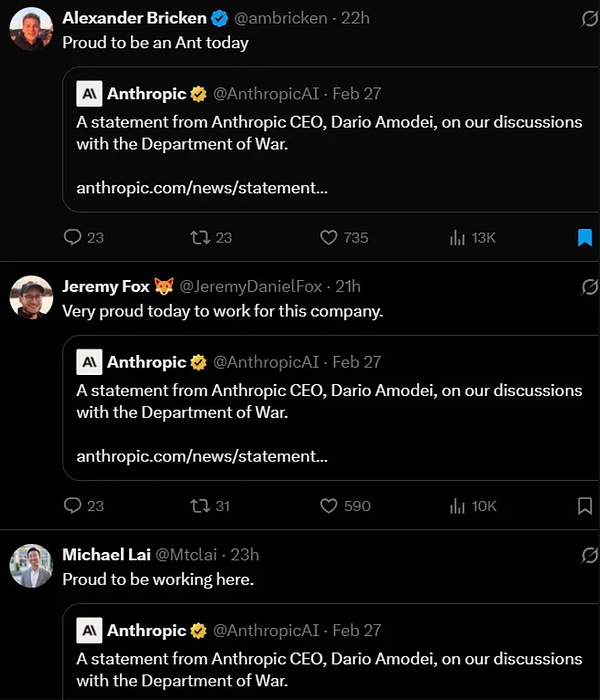Open Grok icon on Jeremy Fox's post
The height and width of the screenshot is (700, 600).
(590, 287)
